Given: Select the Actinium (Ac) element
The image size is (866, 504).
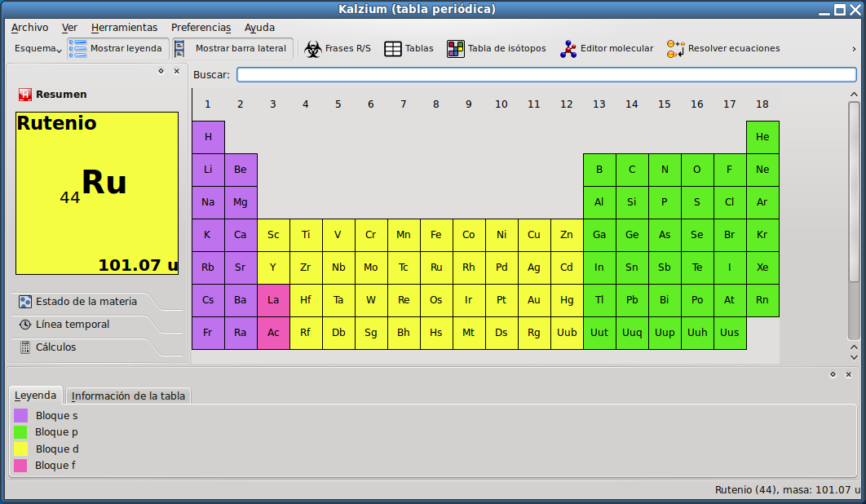Looking at the screenshot, I should [273, 333].
